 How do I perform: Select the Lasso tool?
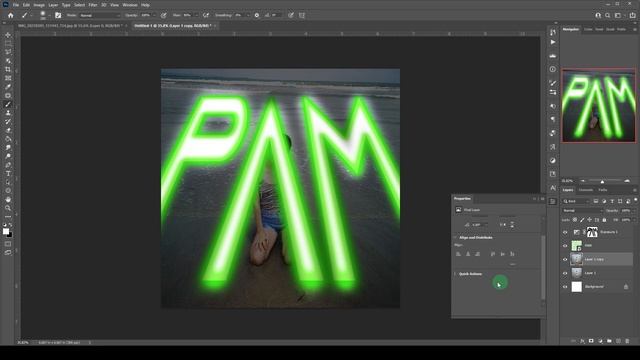click(x=8, y=52)
